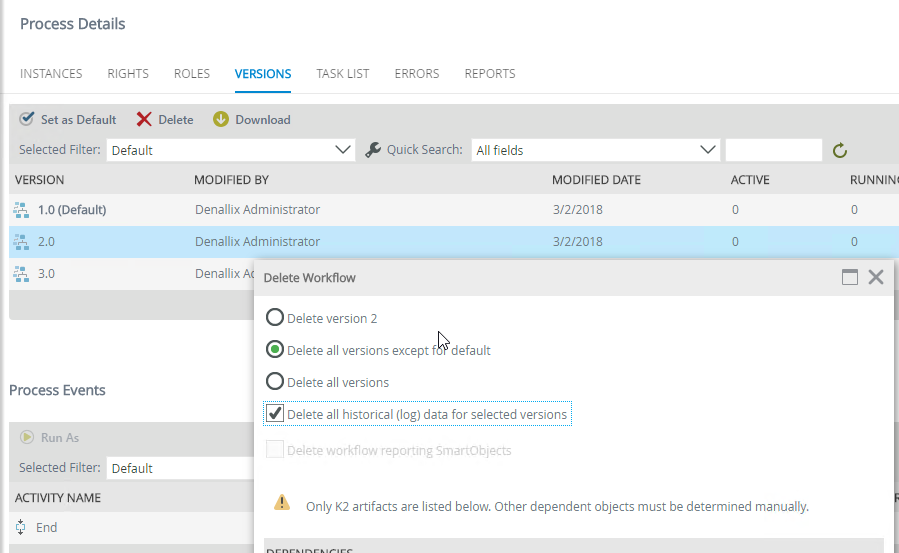Click the red X Delete icon
This screenshot has width=899, height=553.
[144, 119]
